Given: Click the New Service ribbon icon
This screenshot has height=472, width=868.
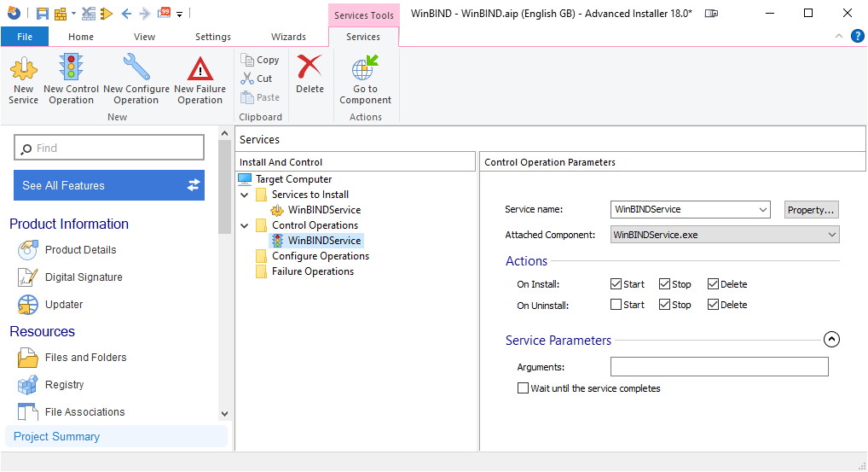Looking at the screenshot, I should pyautogui.click(x=23, y=79).
